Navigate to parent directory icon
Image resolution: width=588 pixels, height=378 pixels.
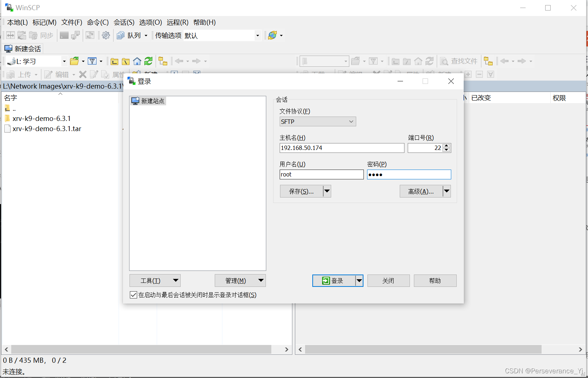point(114,61)
